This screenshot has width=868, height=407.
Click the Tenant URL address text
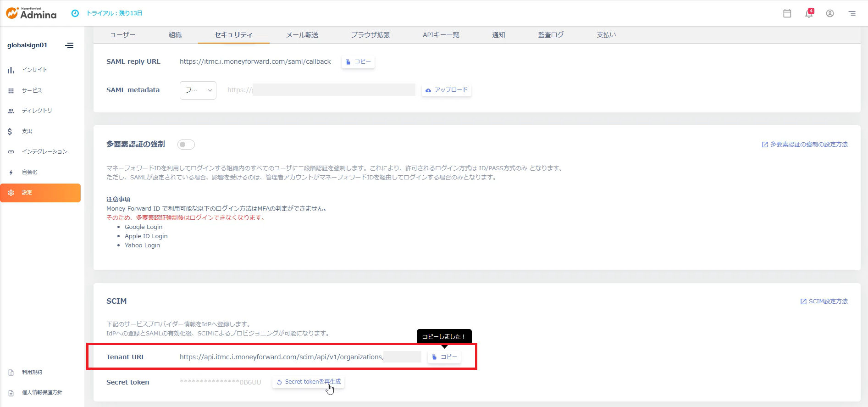(x=282, y=357)
